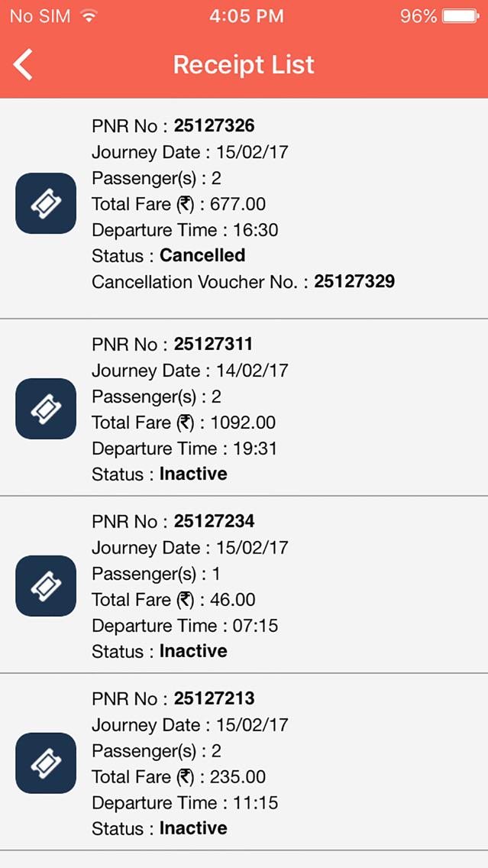
Task: Tap the PNR number 25127326
Action: click(x=215, y=125)
